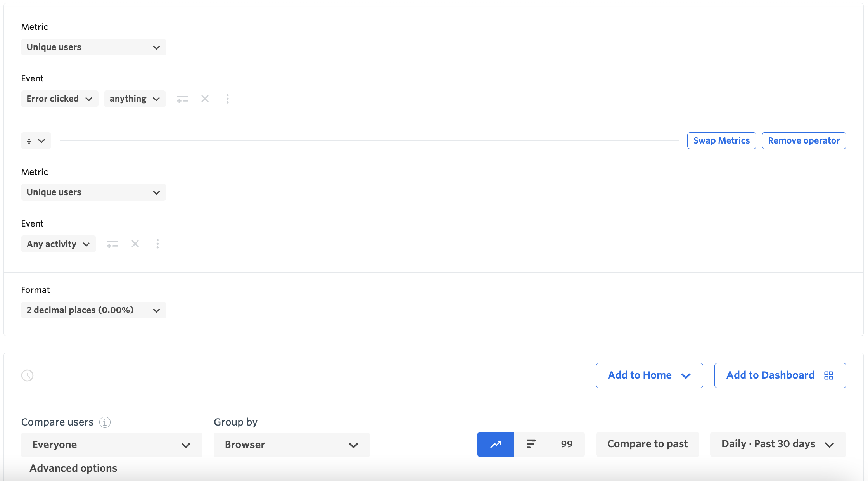Screen dimensions: 868x481
Task: Open the anything target dropdown
Action: click(x=135, y=99)
